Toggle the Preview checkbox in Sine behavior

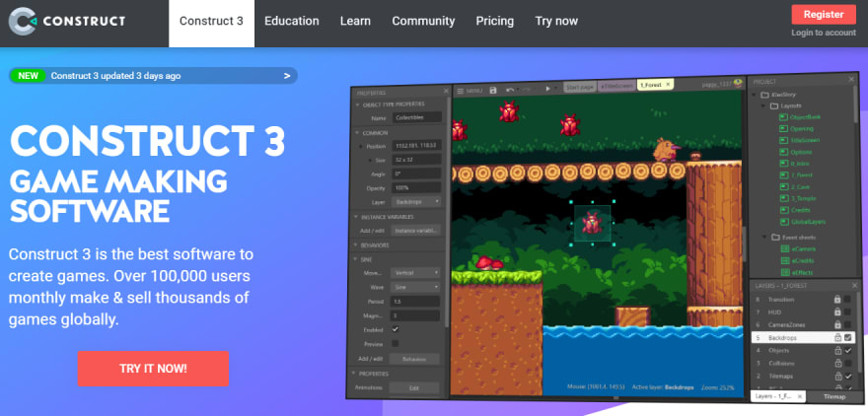(x=396, y=343)
